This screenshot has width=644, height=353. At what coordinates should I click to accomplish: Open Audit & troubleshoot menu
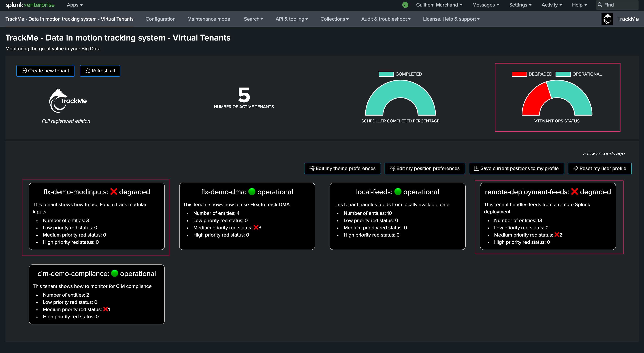tap(386, 19)
